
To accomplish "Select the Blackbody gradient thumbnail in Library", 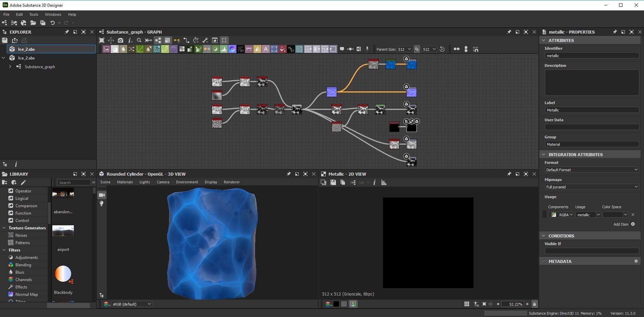I will [63, 274].
